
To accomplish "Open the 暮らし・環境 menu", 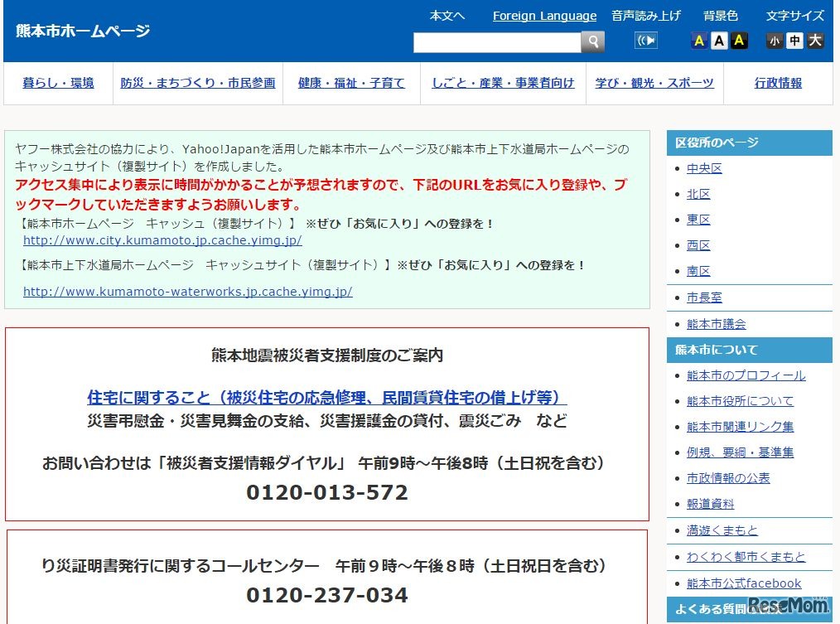I will click(58, 83).
